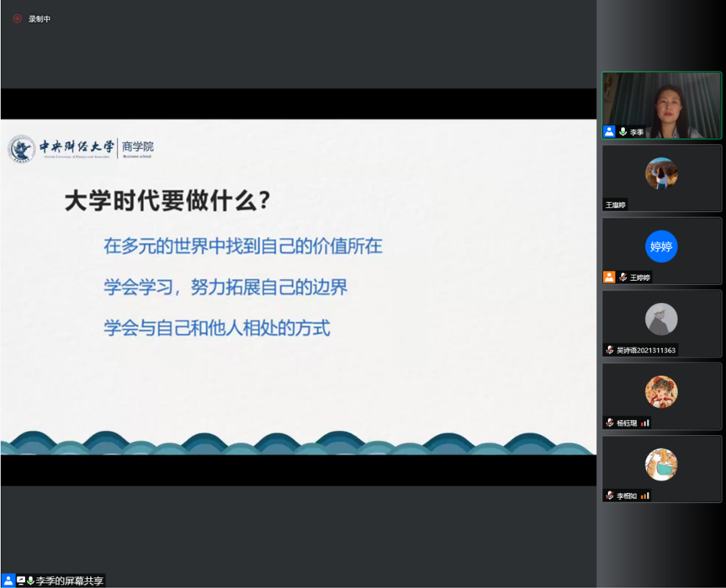Screen dimensions: 726x588
Task: Click the orange badge on 王婷婷's tile
Action: pos(609,277)
